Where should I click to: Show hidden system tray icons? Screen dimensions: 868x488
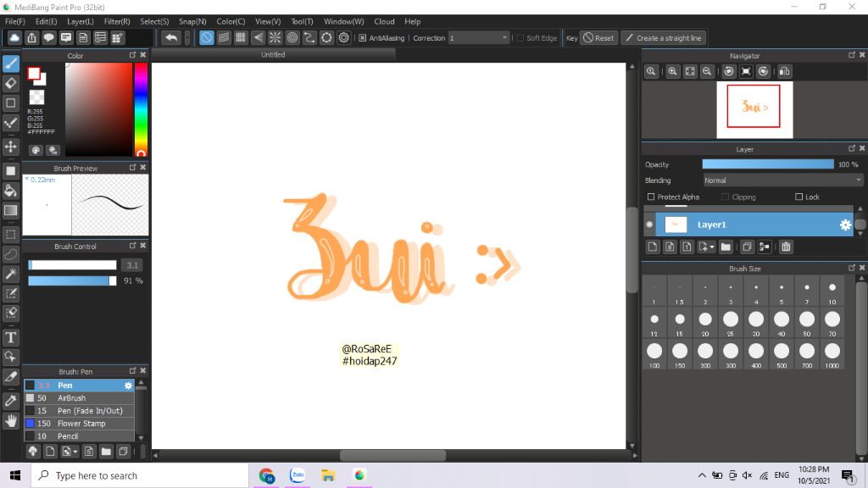pos(701,475)
